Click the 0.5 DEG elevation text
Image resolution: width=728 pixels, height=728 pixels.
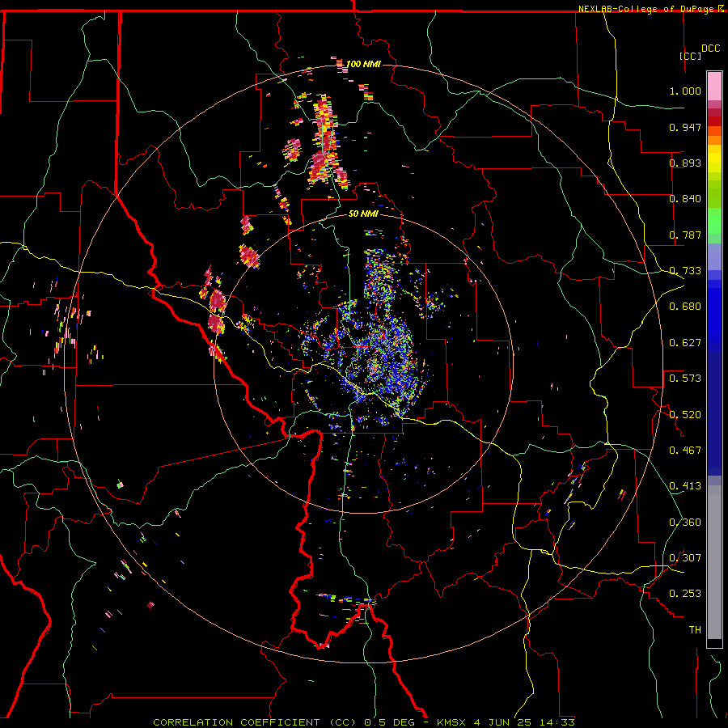(x=389, y=722)
